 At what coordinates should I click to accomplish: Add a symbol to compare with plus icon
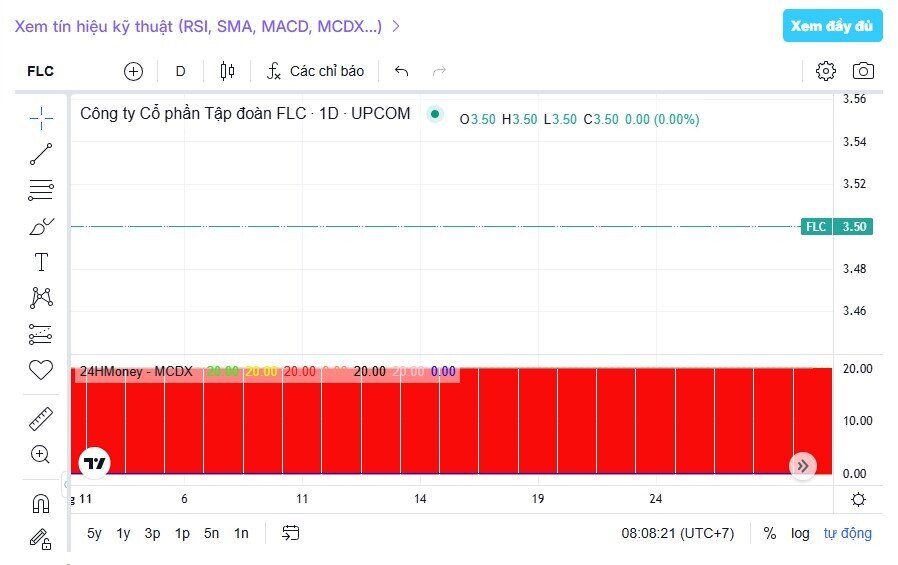point(133,72)
